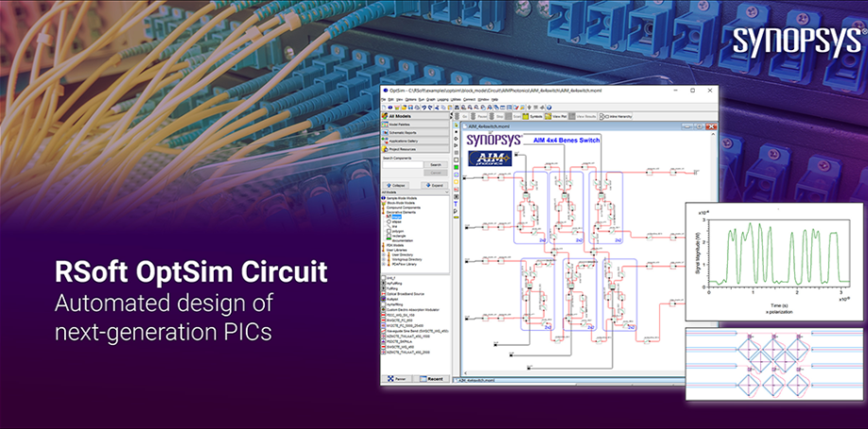The image size is (868, 429).
Task: Click the Cut scissors toolbar icon
Action: [x=437, y=108]
